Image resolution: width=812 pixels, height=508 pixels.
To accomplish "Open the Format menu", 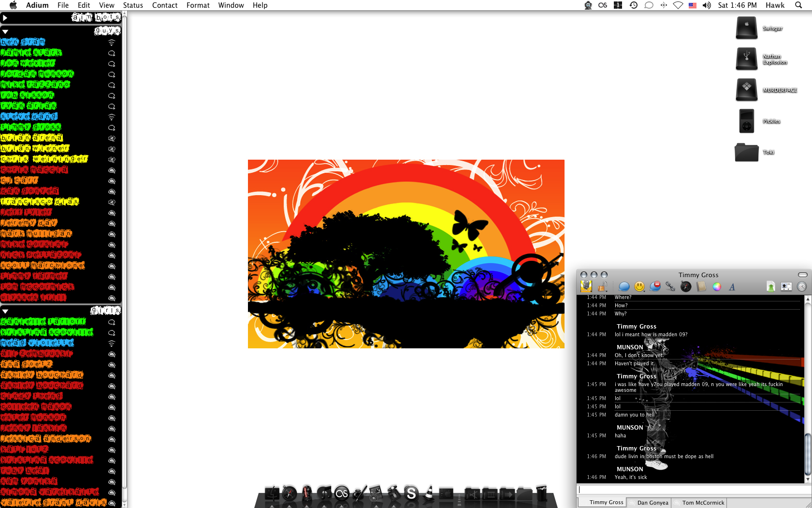I will pyautogui.click(x=198, y=5).
